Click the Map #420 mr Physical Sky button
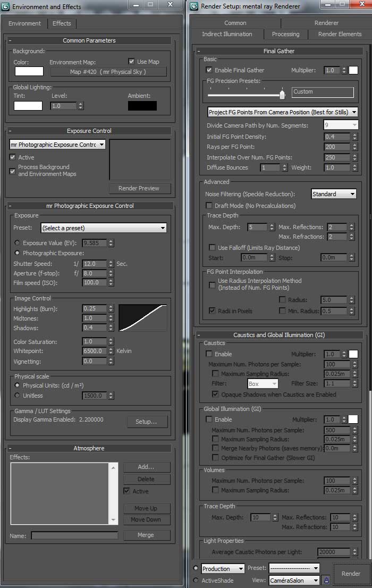372x588 pixels. click(108, 72)
